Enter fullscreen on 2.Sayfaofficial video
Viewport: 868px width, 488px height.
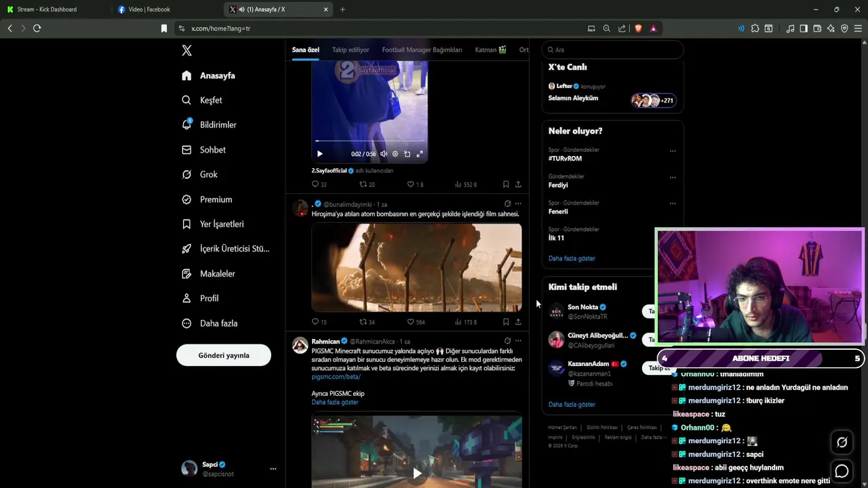click(419, 154)
